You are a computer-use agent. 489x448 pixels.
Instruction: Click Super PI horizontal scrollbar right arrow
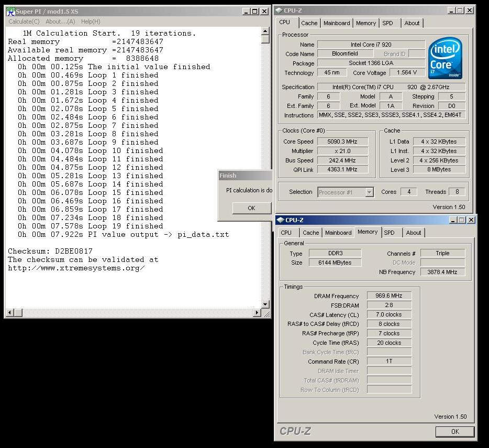(257, 312)
